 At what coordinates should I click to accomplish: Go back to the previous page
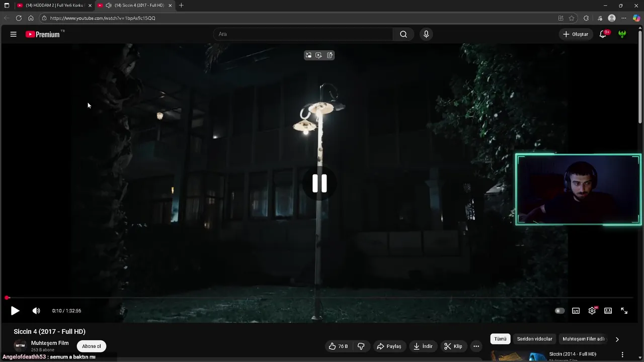click(7, 18)
